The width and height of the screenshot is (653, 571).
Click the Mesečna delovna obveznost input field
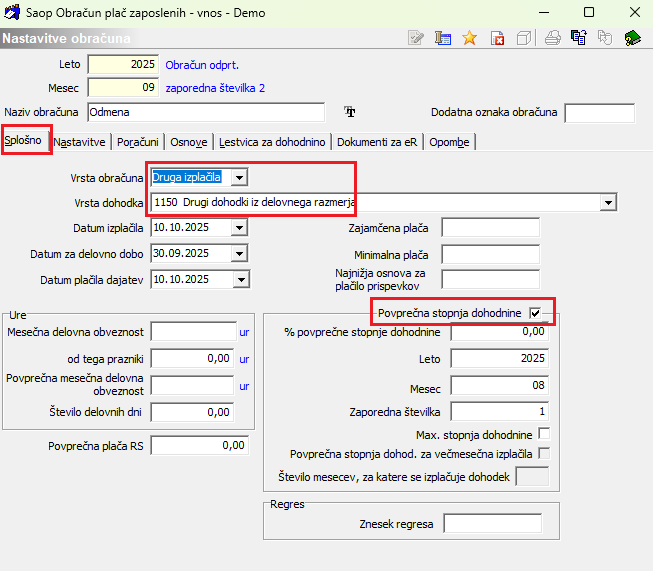pos(194,332)
